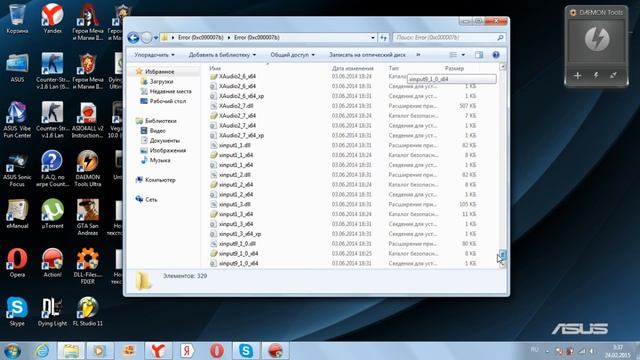Select Музыка library
The width and height of the screenshot is (640, 360).
[160, 160]
